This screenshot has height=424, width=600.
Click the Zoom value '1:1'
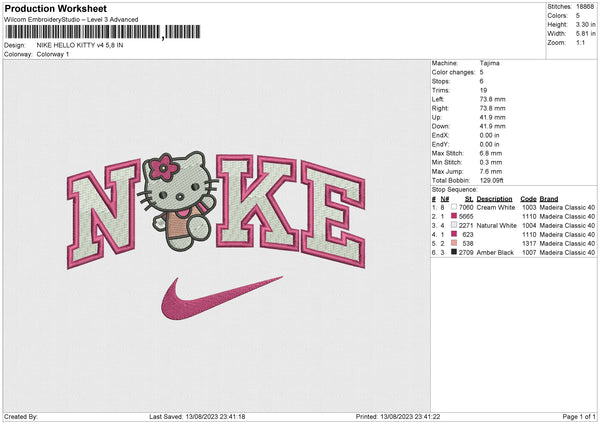tap(580, 42)
